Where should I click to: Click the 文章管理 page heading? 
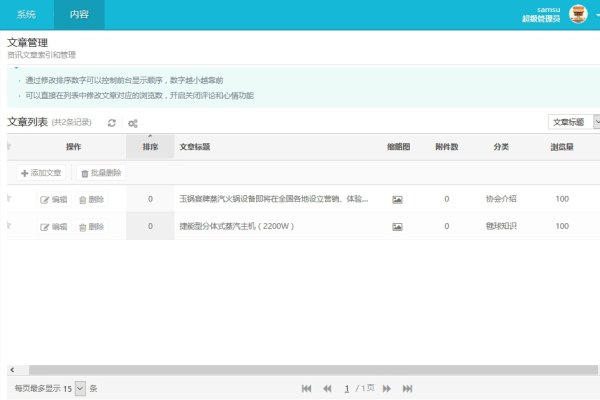click(28, 42)
